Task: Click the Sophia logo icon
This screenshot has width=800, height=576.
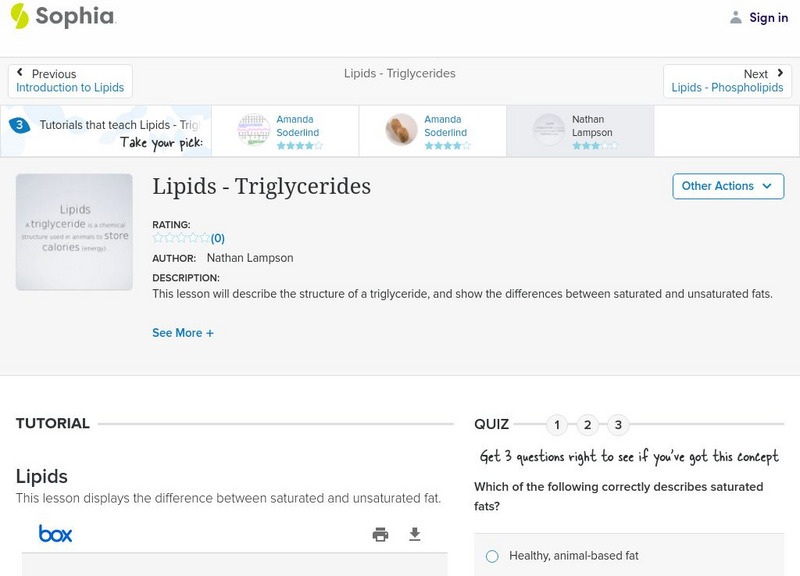Action: pyautogui.click(x=20, y=16)
